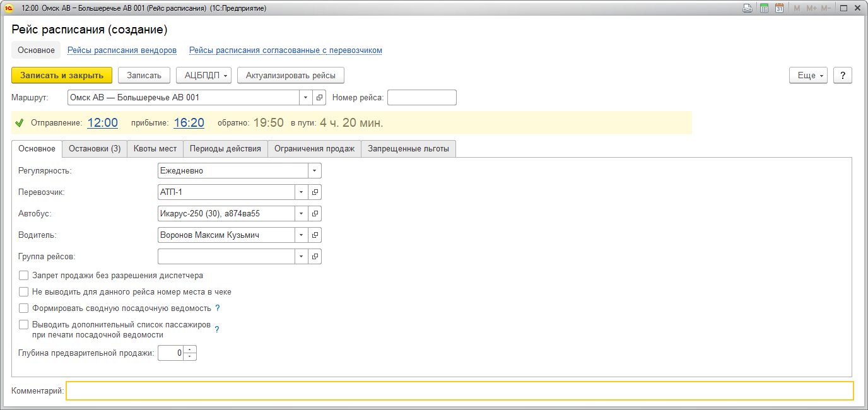Check Не выводить номер места в чеке
Screen dimensions: 868x410
[24, 292]
